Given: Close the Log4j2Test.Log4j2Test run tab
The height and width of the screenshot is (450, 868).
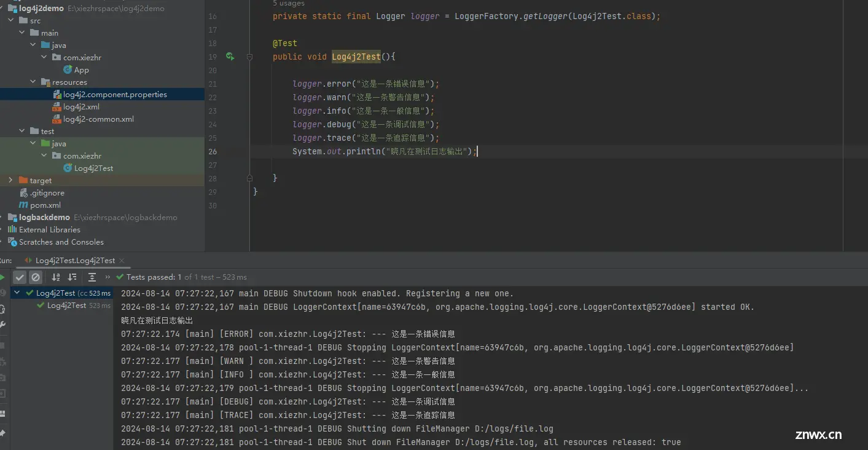Looking at the screenshot, I should click(x=122, y=261).
